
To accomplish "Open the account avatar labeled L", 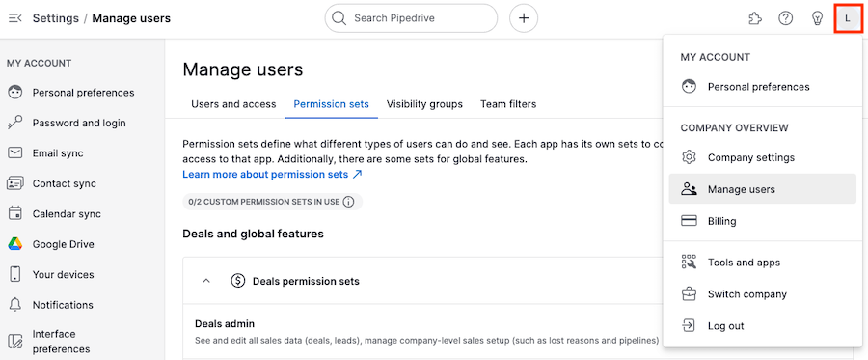I will (848, 18).
